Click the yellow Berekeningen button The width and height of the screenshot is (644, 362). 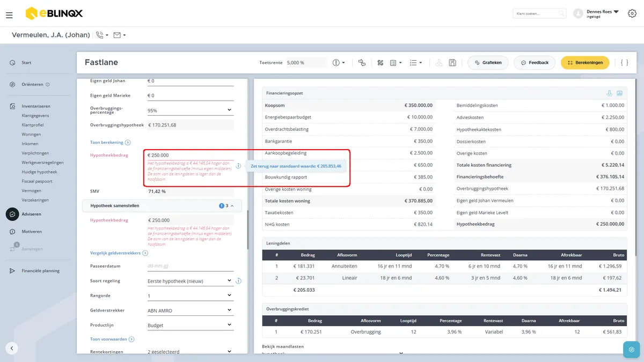(x=585, y=63)
